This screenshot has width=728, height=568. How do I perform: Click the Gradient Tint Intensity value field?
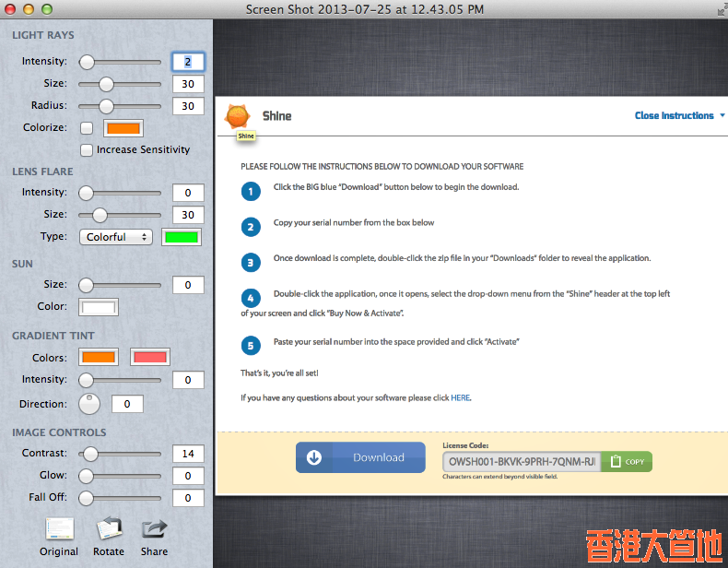coord(188,380)
